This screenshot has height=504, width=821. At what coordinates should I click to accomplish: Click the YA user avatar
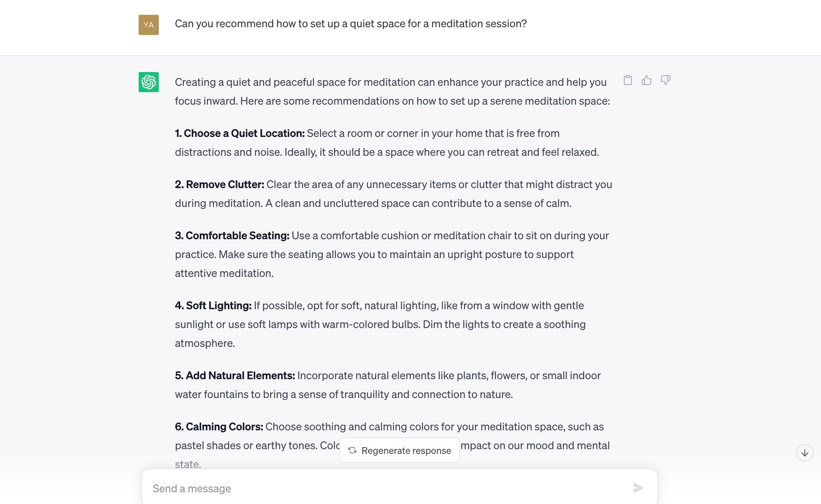(x=148, y=25)
